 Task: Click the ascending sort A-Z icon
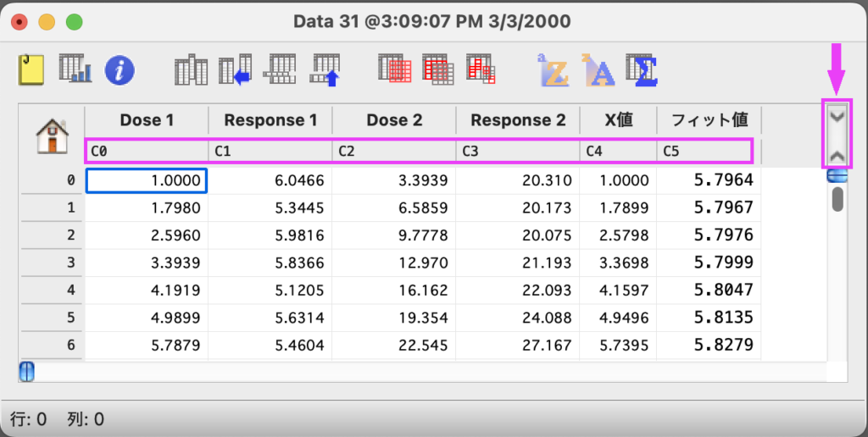pos(553,70)
